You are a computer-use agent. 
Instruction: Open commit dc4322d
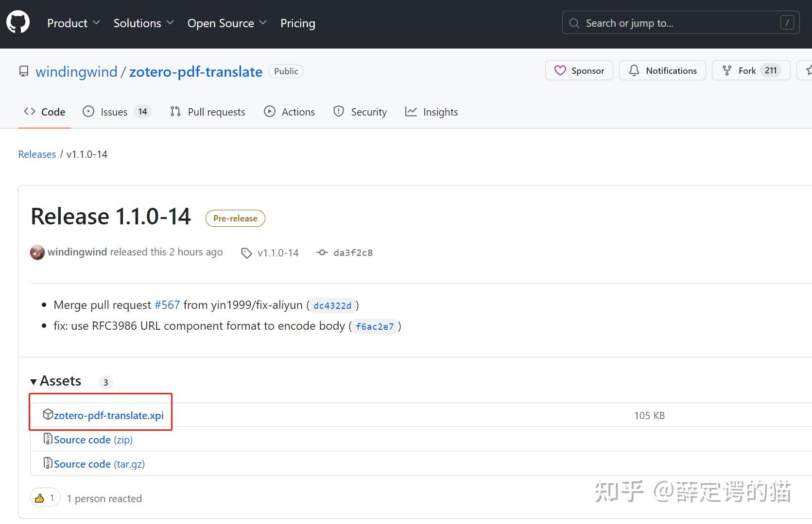coord(332,305)
